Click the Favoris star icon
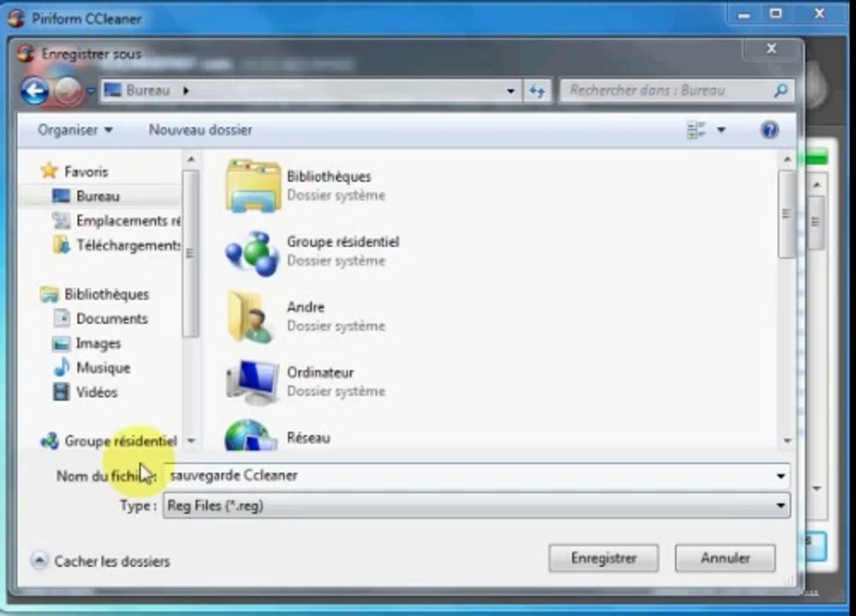The width and height of the screenshot is (856, 616). pos(49,171)
